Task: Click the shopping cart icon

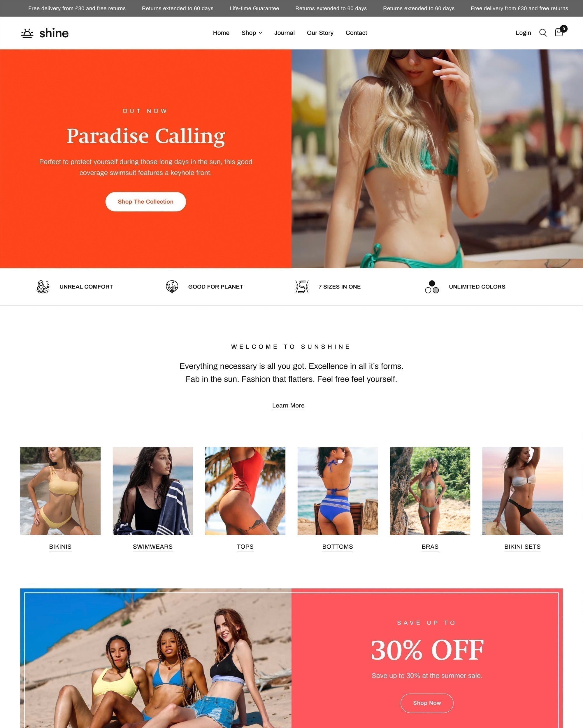Action: click(x=559, y=33)
